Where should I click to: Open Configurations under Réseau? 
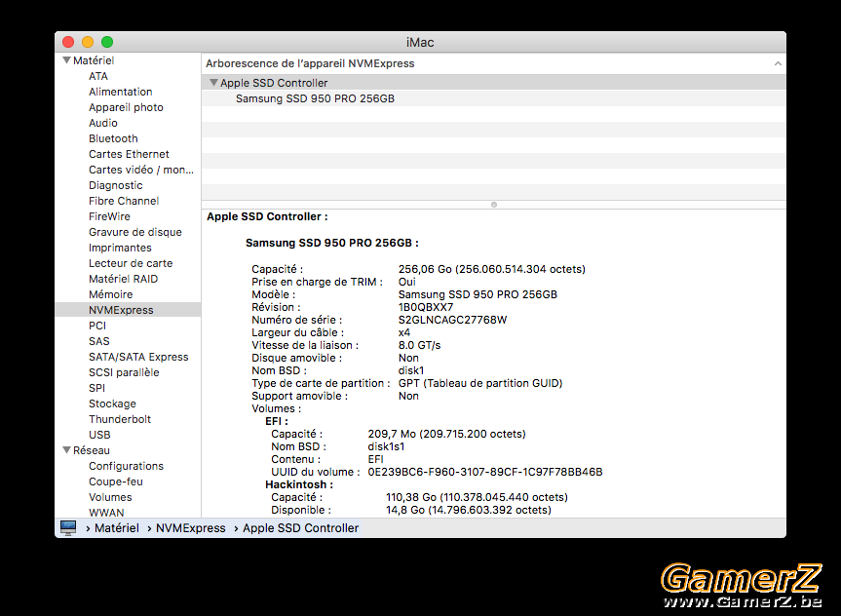click(126, 466)
